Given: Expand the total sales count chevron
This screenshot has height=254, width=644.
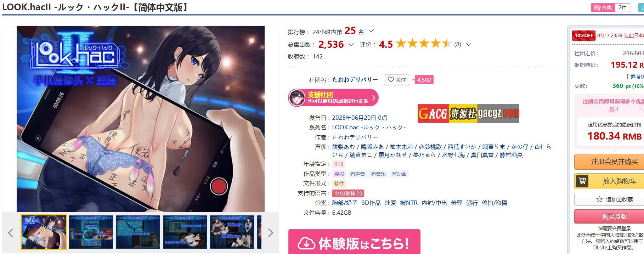Looking at the screenshot, I should point(351,45).
